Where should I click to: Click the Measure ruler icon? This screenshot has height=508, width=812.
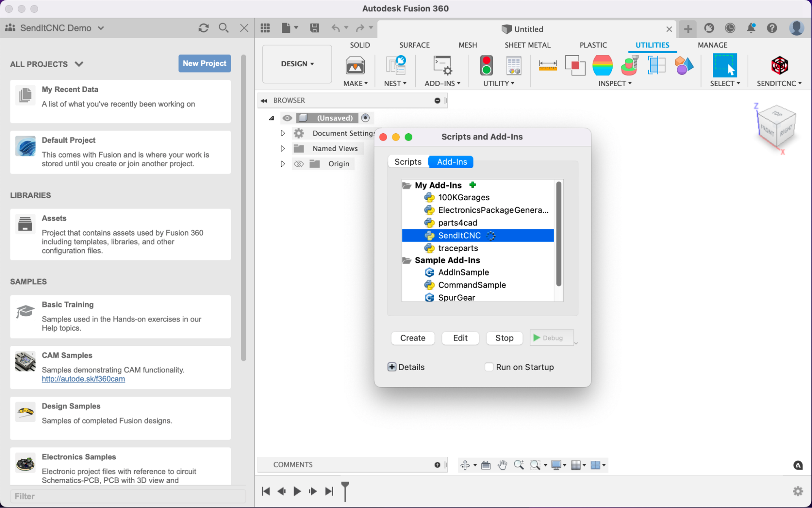pyautogui.click(x=548, y=65)
